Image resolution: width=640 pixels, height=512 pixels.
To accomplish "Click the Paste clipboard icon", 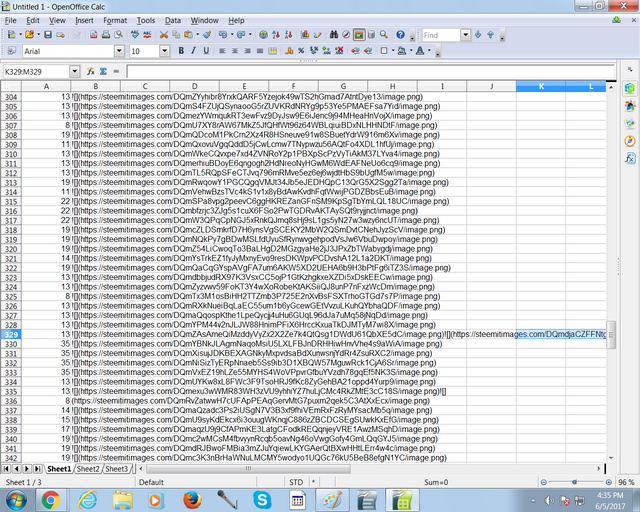I will [188, 35].
